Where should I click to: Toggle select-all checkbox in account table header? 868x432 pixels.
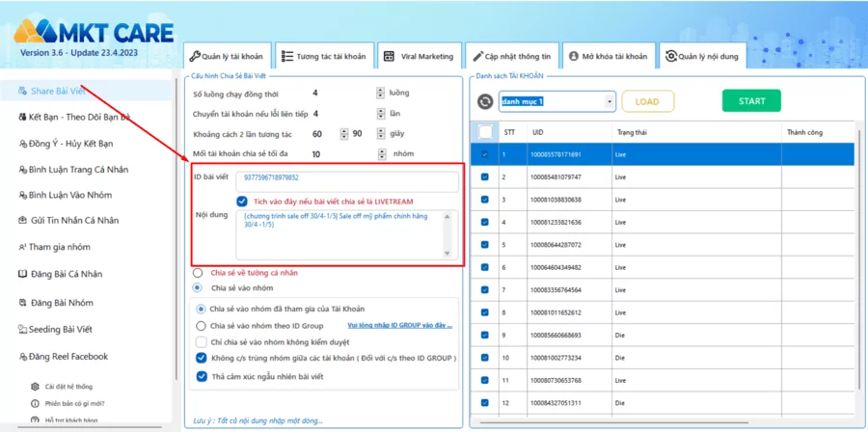(x=484, y=131)
